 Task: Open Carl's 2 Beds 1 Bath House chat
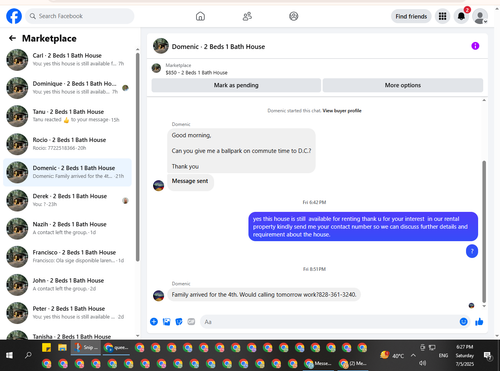point(68,60)
